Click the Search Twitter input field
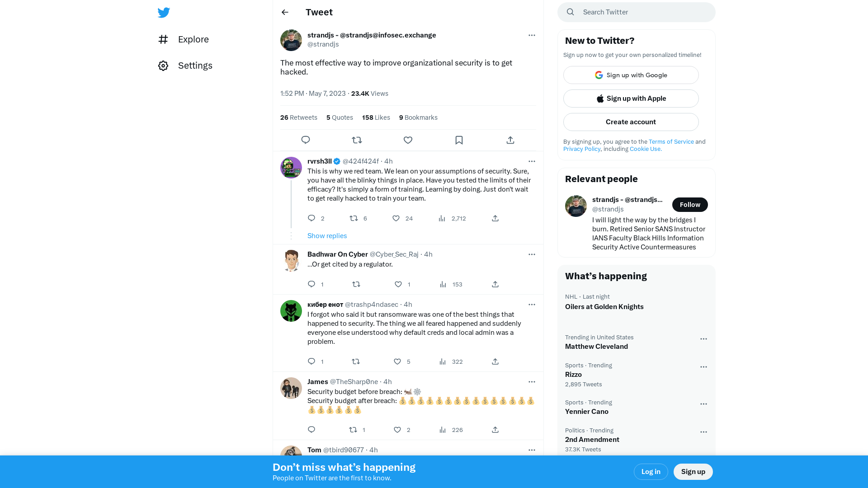The height and width of the screenshot is (488, 868). click(636, 12)
